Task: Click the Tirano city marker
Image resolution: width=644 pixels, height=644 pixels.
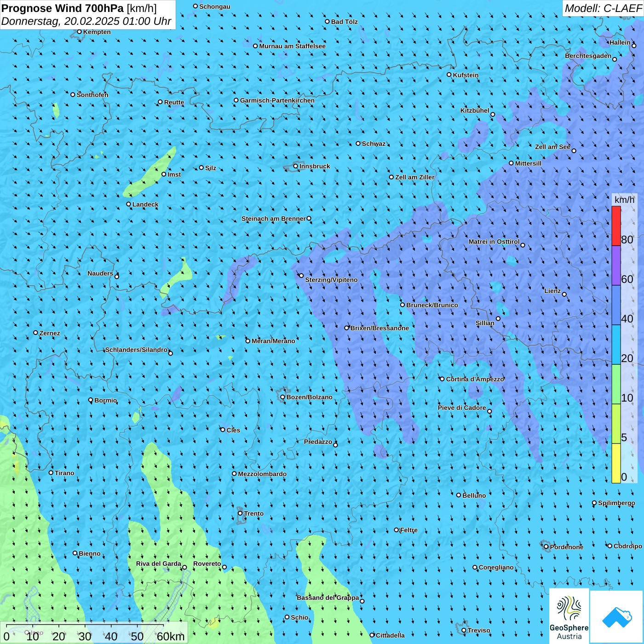Action: pyautogui.click(x=51, y=473)
